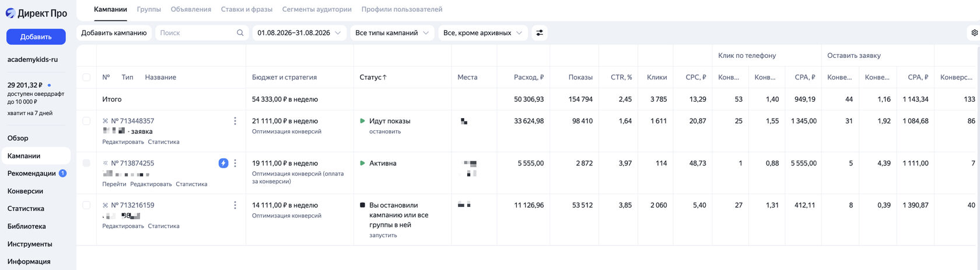Click the black stop status icon
Image resolution: width=980 pixels, height=270 pixels.
point(362,205)
